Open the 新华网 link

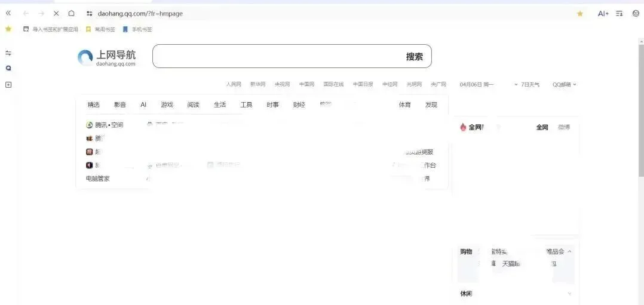pyautogui.click(x=258, y=84)
